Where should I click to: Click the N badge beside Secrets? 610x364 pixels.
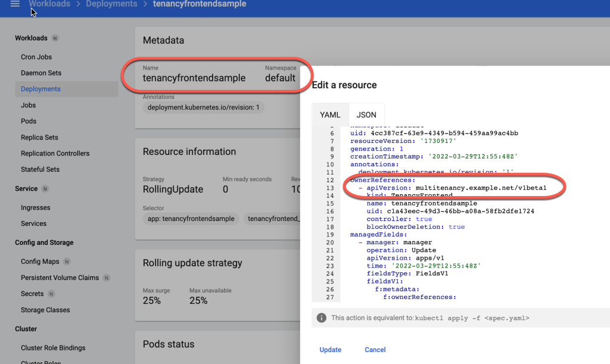[51, 294]
